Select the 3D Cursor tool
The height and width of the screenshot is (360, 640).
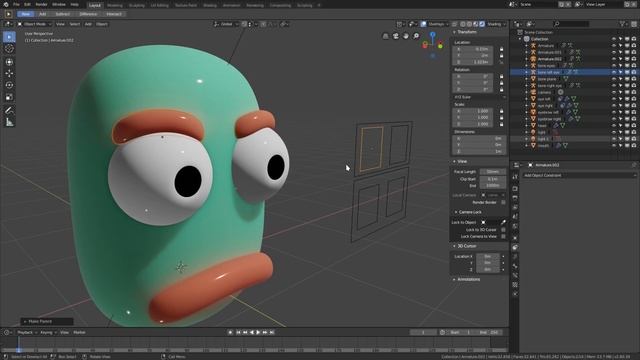pyautogui.click(x=9, y=49)
